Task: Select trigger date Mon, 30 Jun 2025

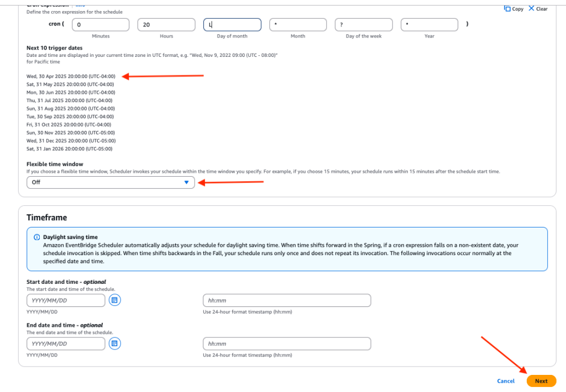Action: point(71,92)
